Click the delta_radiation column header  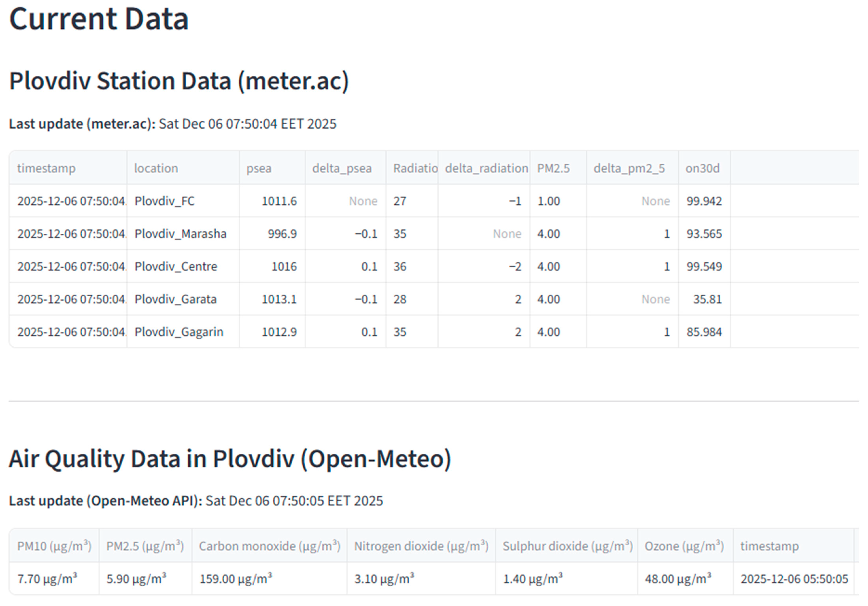(x=486, y=168)
